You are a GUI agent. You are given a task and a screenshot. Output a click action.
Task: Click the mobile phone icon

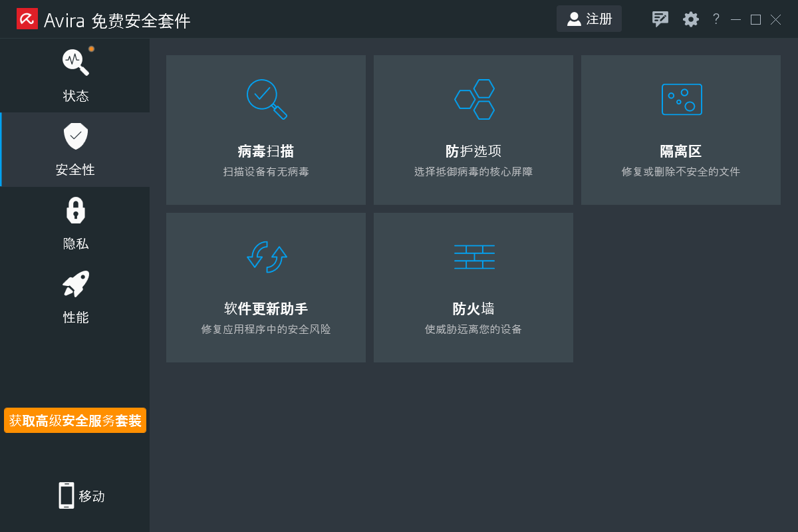(66, 496)
